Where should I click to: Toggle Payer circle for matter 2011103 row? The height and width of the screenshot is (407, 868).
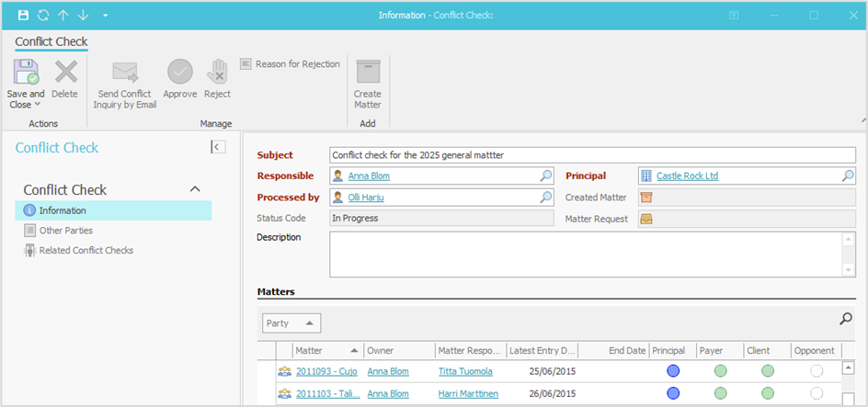(x=720, y=393)
